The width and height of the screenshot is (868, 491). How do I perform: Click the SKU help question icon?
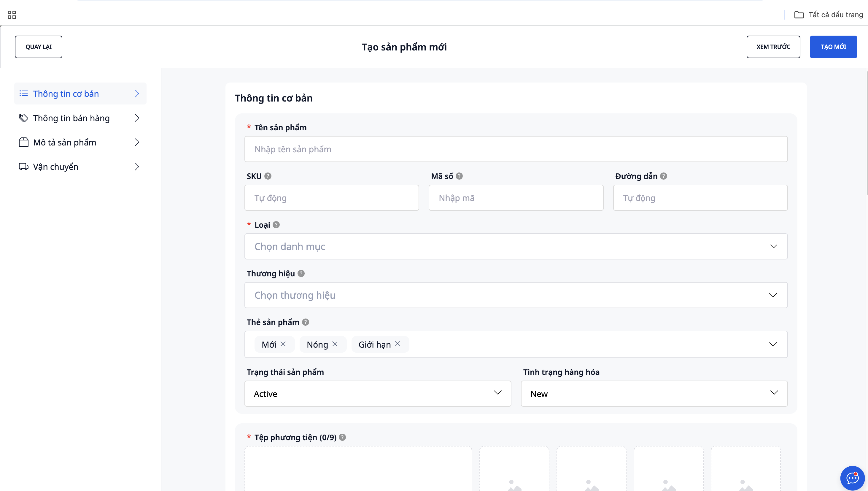268,176
